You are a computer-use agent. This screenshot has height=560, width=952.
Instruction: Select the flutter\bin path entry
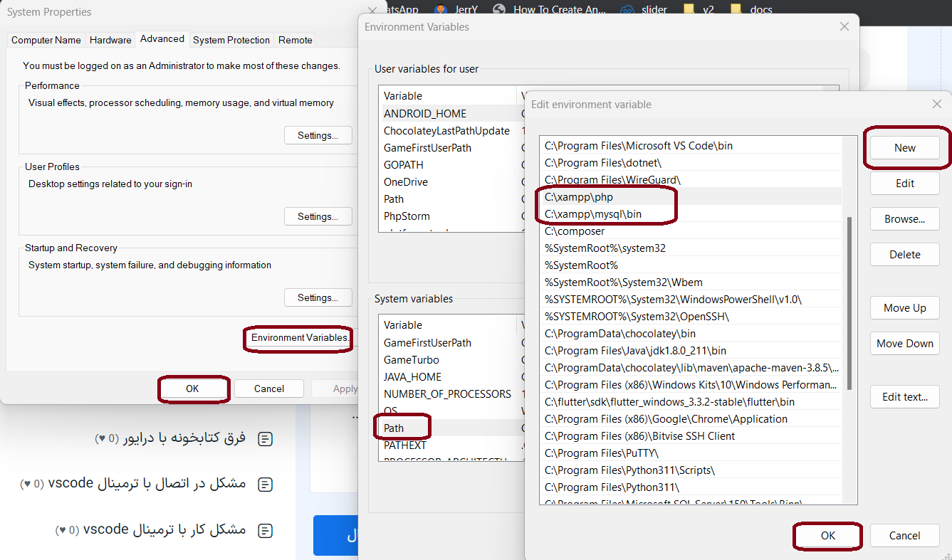[690, 401]
